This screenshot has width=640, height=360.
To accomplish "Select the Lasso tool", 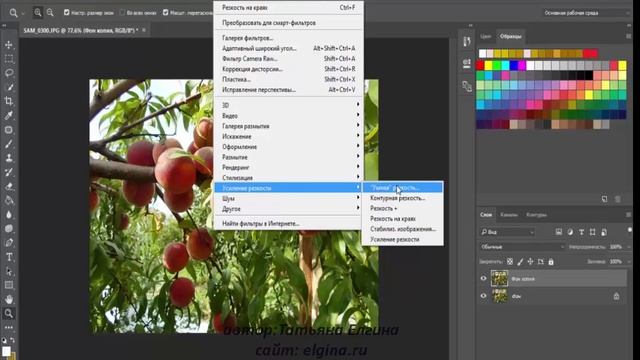I will click(x=9, y=73).
